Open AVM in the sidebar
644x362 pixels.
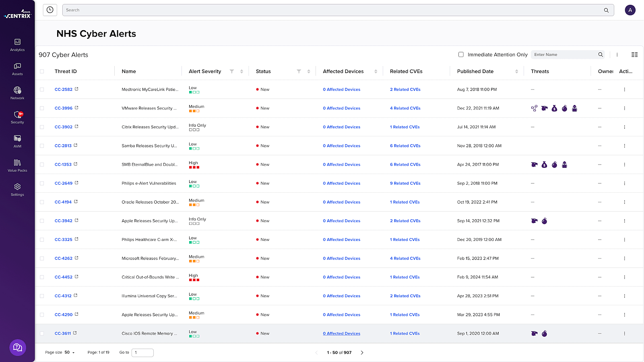click(x=17, y=142)
